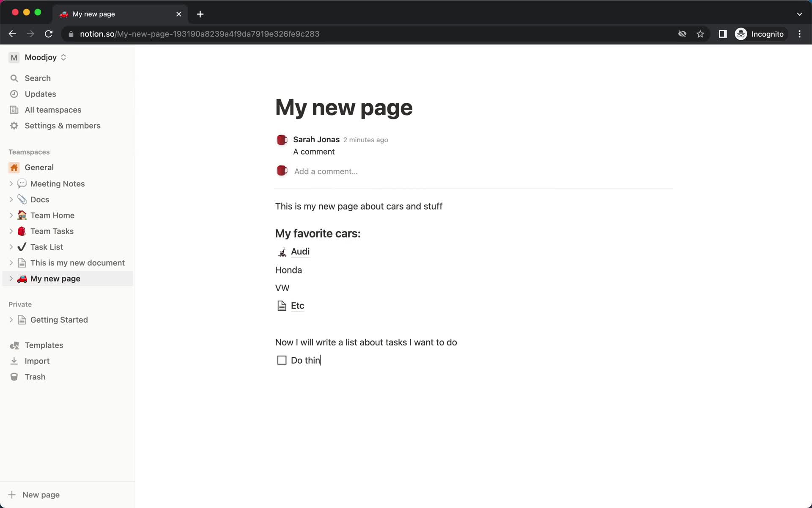Expand the Task List tree item
The height and width of the screenshot is (508, 812).
point(12,246)
